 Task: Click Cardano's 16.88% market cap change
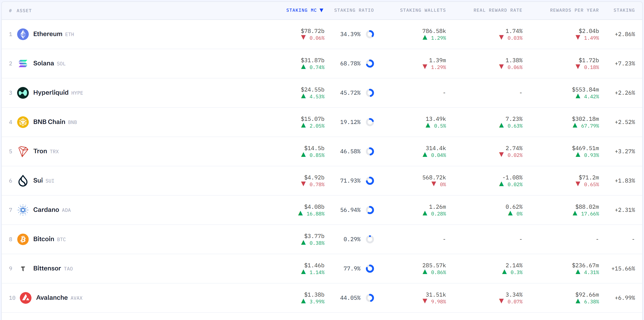[311, 214]
